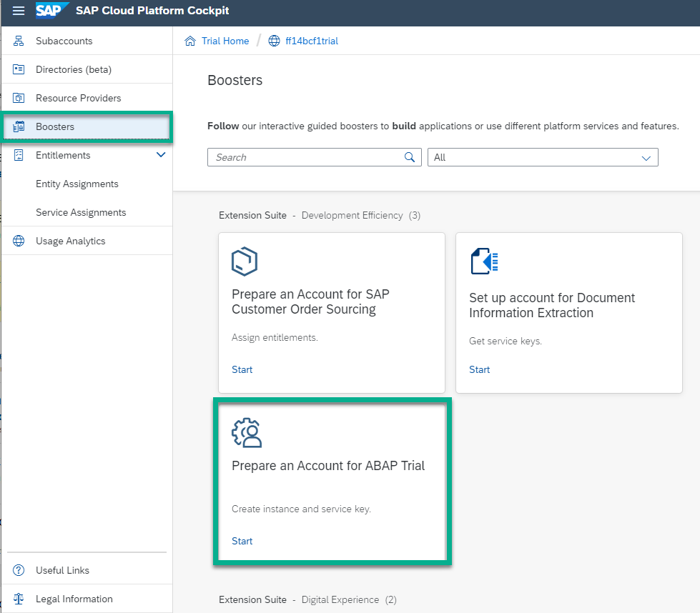Start the SAP Customer Order Sourcing booster
Viewport: 700px width, 613px height.
tap(242, 369)
